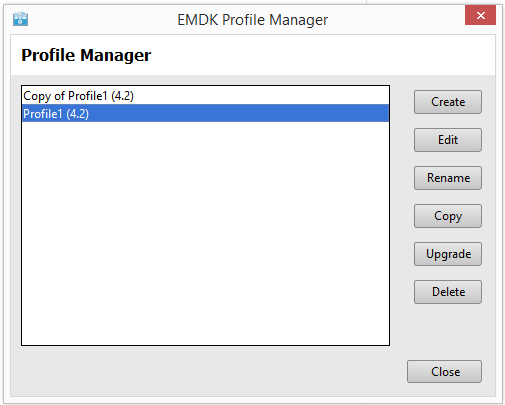Click the Create button
Screen dimensions: 505x405
(x=448, y=102)
